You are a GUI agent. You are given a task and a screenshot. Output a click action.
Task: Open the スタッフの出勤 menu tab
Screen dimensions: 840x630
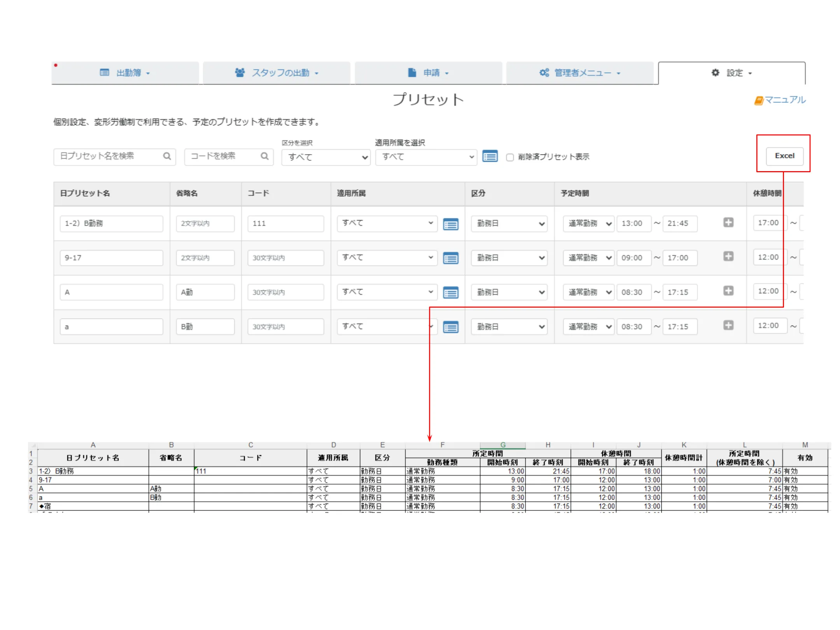(x=276, y=73)
